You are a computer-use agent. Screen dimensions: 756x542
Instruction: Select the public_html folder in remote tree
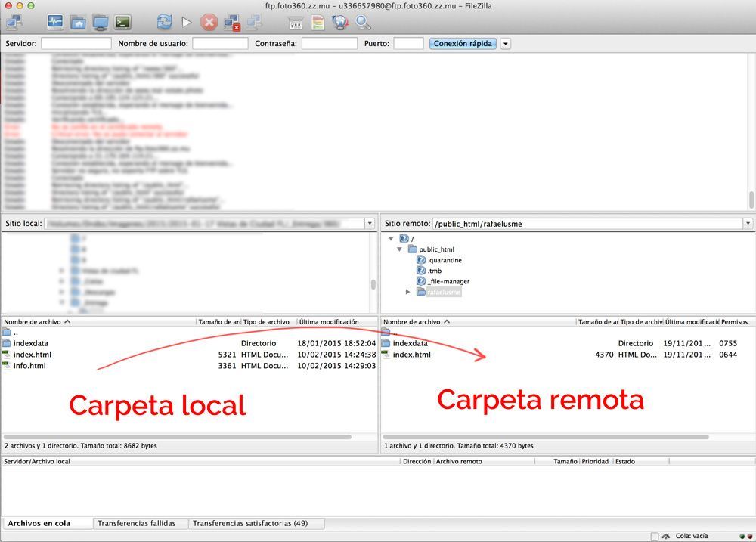click(x=436, y=249)
